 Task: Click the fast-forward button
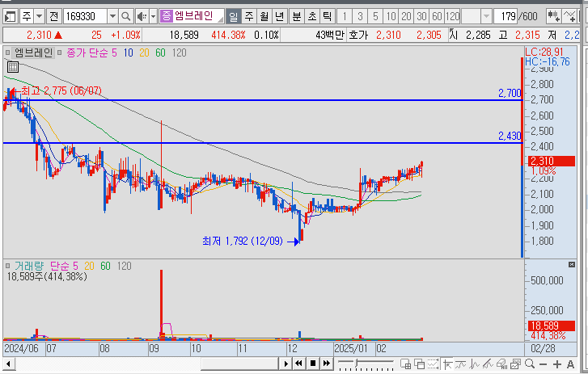[327, 363]
